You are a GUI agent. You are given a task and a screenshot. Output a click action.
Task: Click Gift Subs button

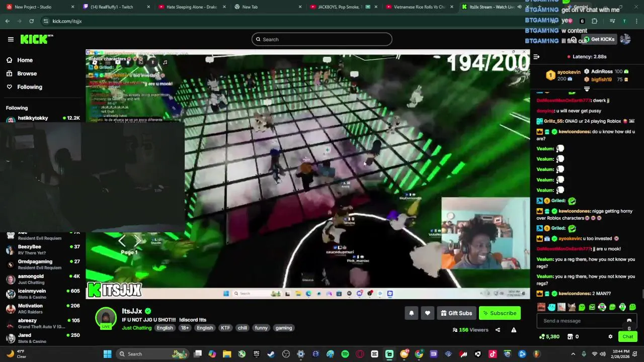pos(456,313)
